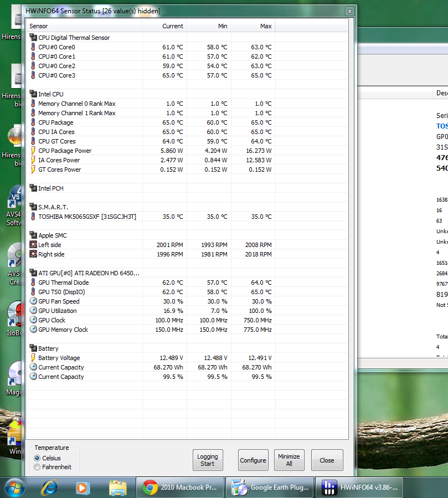Image resolution: width=448 pixels, height=498 pixels.
Task: Click thermometer icon for CPU Package
Action: [33, 122]
